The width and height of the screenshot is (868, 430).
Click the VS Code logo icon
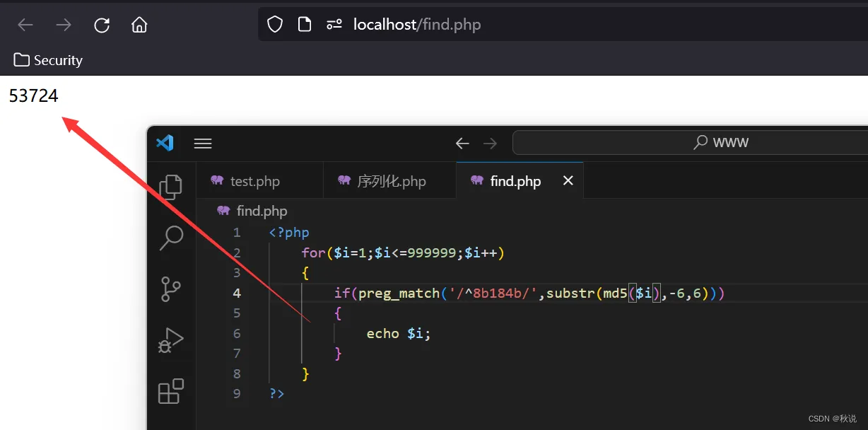[165, 143]
